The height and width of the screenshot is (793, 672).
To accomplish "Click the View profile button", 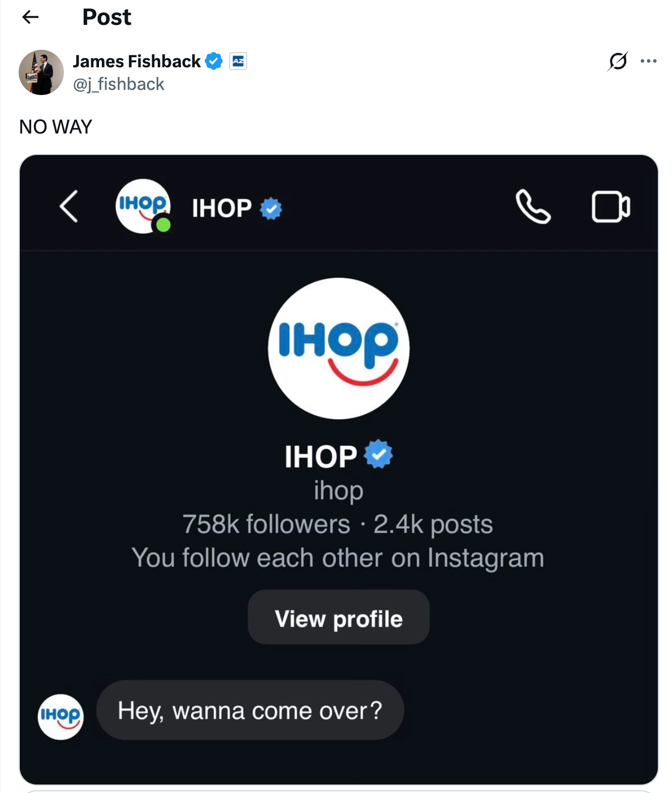I will pos(338,618).
